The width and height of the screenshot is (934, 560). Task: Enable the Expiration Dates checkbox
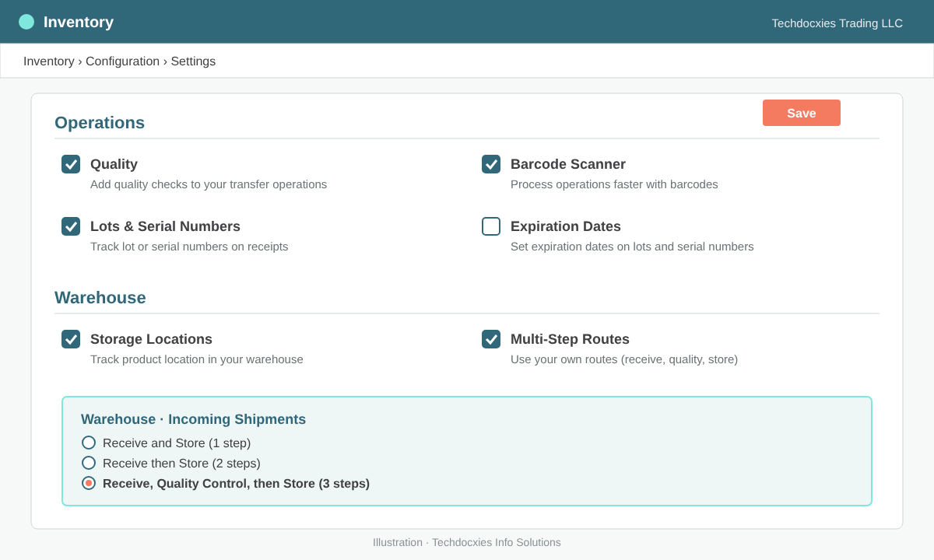[x=491, y=226]
